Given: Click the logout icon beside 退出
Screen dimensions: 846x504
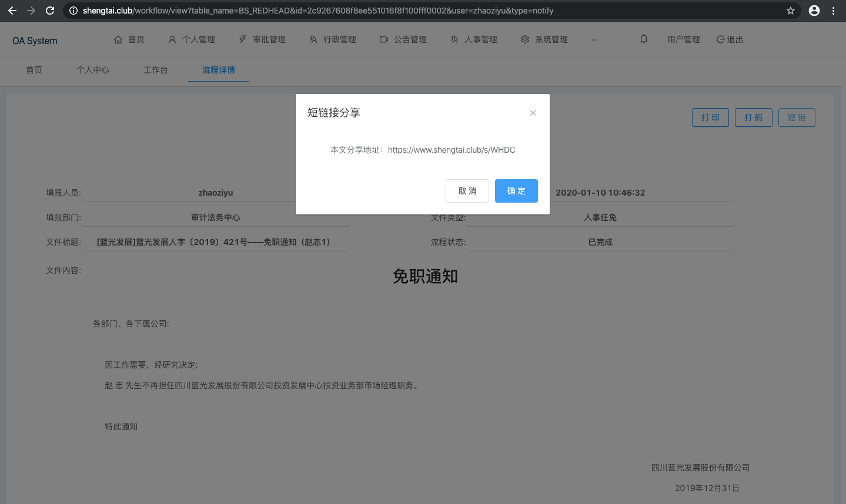Looking at the screenshot, I should point(720,39).
